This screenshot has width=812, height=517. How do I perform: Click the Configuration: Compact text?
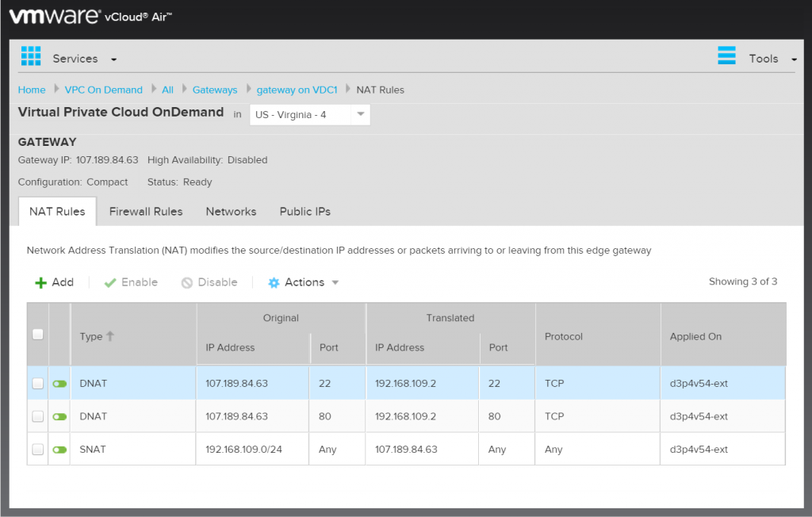tap(72, 182)
